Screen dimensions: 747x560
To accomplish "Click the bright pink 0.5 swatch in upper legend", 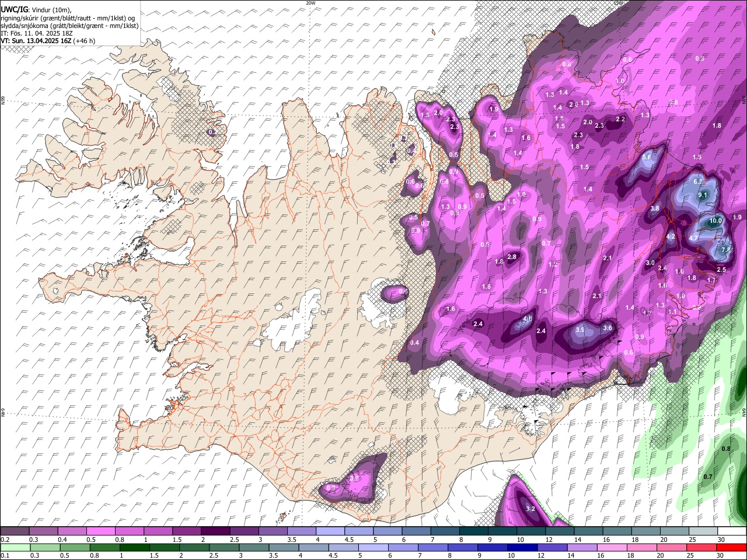I will tap(100, 531).
